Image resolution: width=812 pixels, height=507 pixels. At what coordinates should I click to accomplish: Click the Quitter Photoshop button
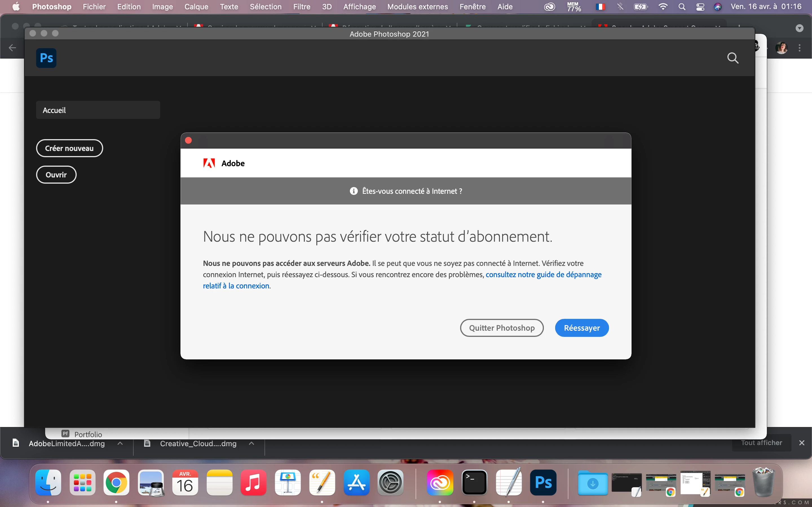click(502, 328)
